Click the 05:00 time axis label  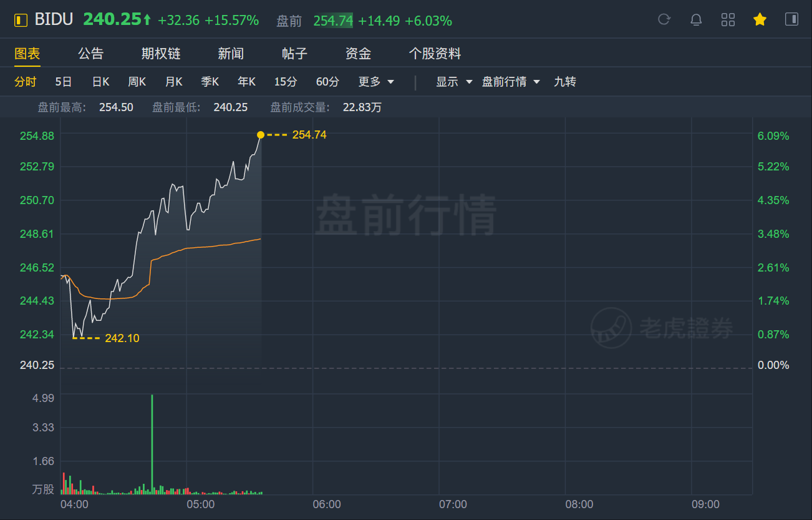(x=200, y=504)
